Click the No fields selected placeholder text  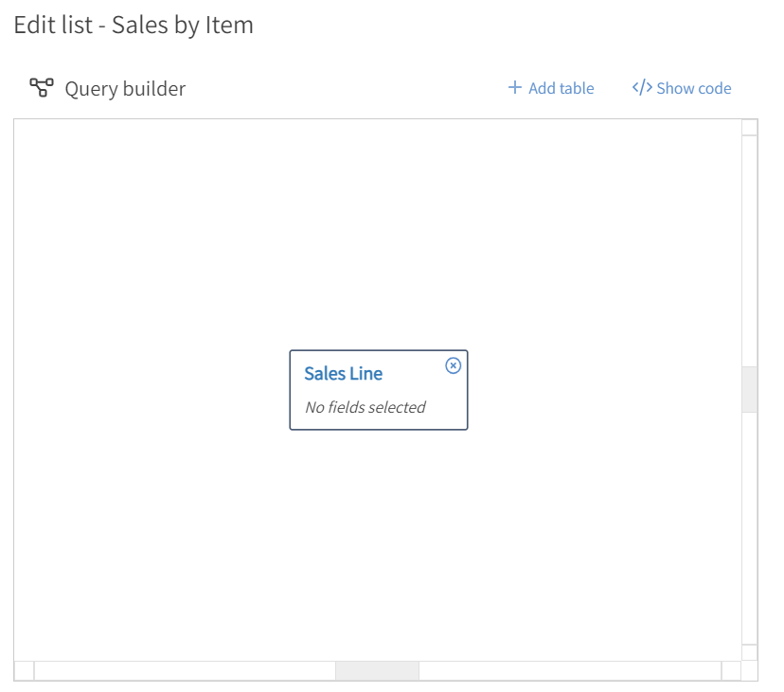[365, 407]
